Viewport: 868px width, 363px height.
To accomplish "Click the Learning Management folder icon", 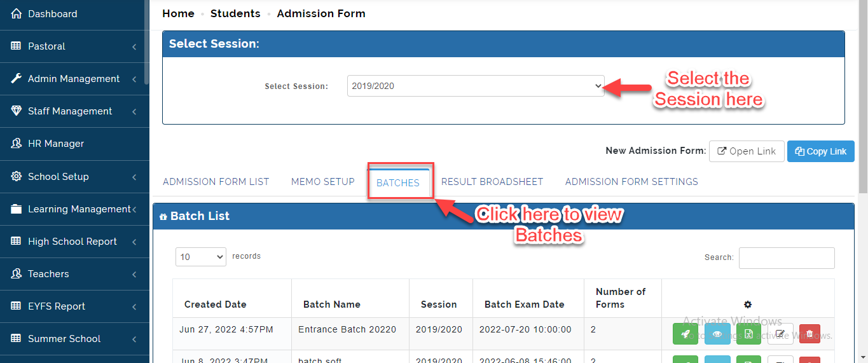I will coord(17,209).
